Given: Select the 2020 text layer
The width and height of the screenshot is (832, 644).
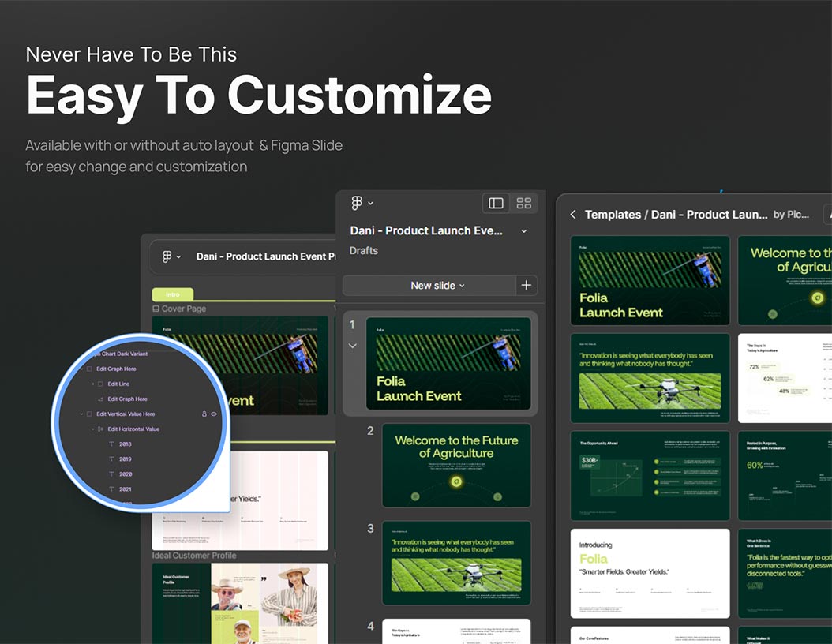Looking at the screenshot, I should 125,474.
